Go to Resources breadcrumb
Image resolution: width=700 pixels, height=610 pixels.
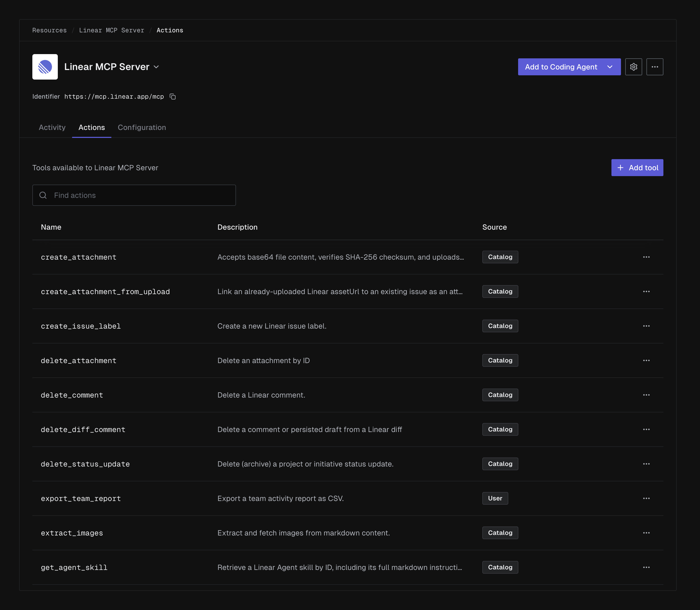point(49,30)
